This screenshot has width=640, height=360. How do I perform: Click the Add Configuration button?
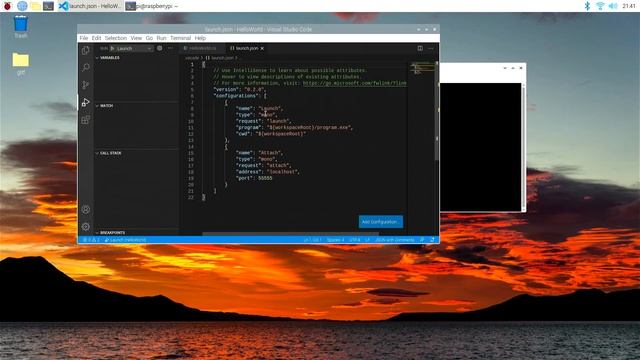coord(381,222)
